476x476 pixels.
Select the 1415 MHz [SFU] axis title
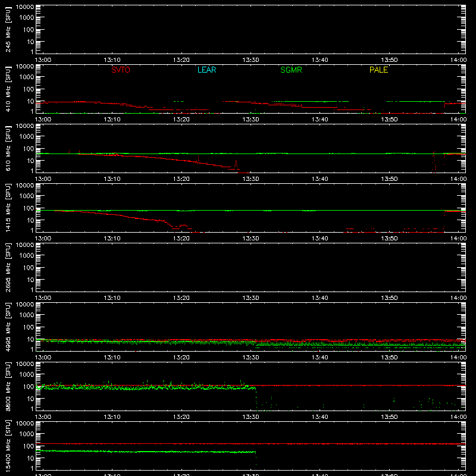point(8,208)
